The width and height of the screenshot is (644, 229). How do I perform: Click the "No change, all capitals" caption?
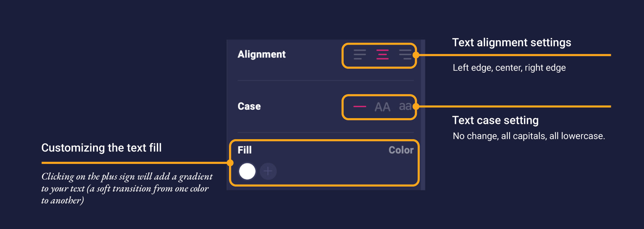529,136
